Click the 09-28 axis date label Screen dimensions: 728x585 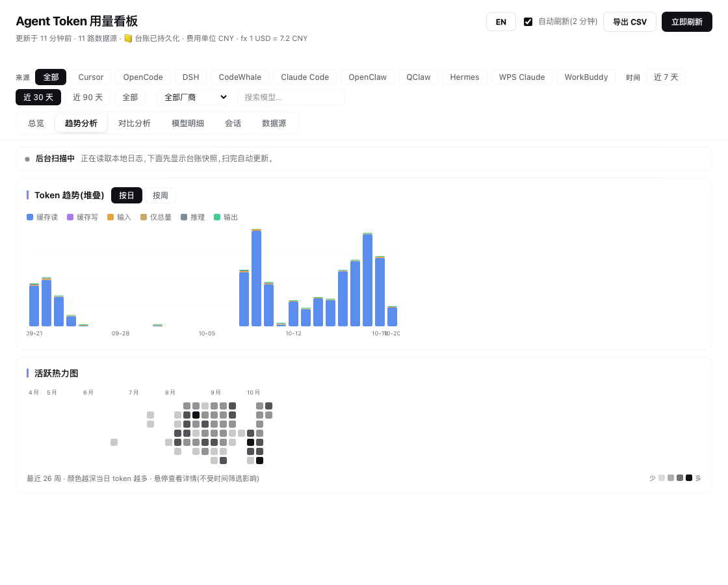(x=120, y=333)
